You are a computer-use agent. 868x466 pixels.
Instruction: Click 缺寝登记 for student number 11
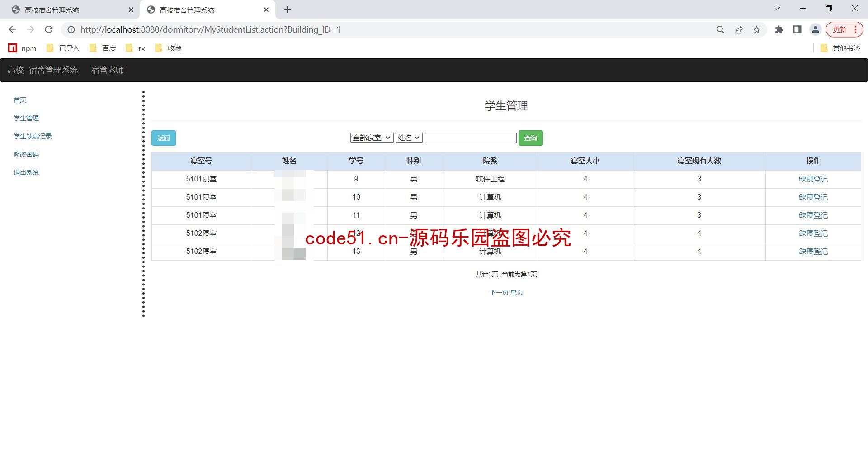(813, 215)
